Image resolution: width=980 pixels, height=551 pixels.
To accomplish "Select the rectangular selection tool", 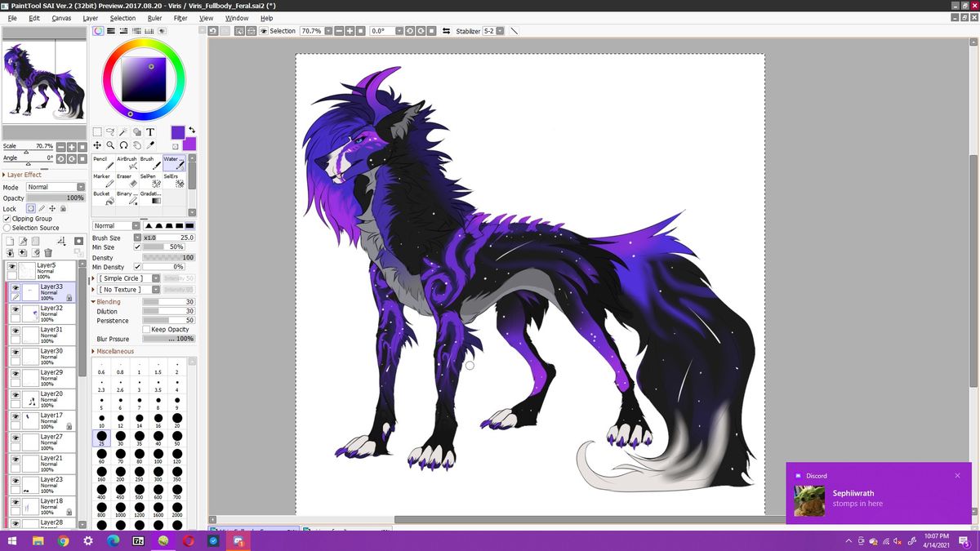I will point(97,131).
